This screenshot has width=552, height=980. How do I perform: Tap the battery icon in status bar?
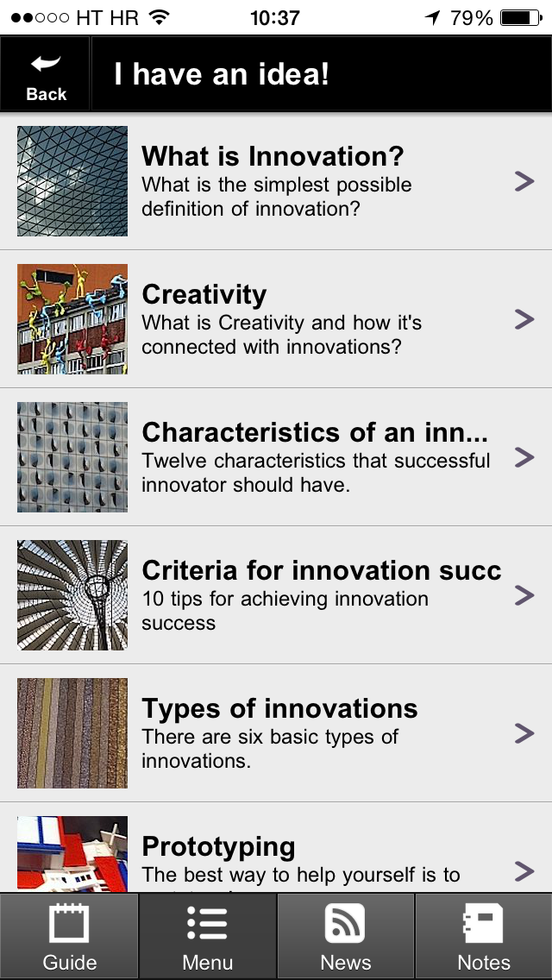519,17
